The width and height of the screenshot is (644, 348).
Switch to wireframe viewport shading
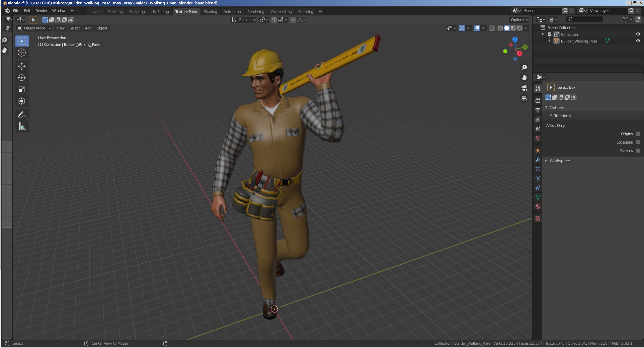[500, 28]
